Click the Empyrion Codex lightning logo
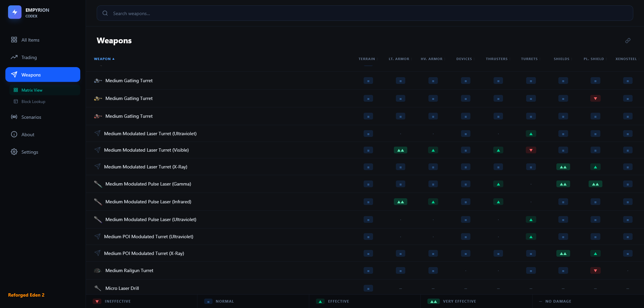Viewport: 644px width, 308px height. pos(15,12)
